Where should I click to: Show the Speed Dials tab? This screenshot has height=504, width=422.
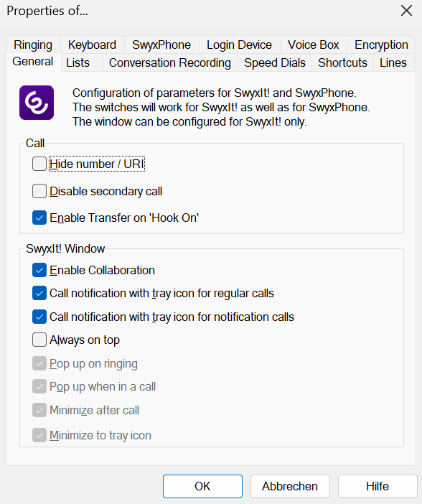(x=275, y=62)
